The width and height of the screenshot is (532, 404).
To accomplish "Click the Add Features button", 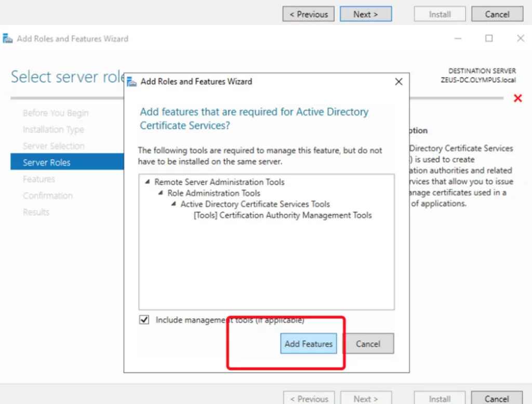I will point(309,344).
